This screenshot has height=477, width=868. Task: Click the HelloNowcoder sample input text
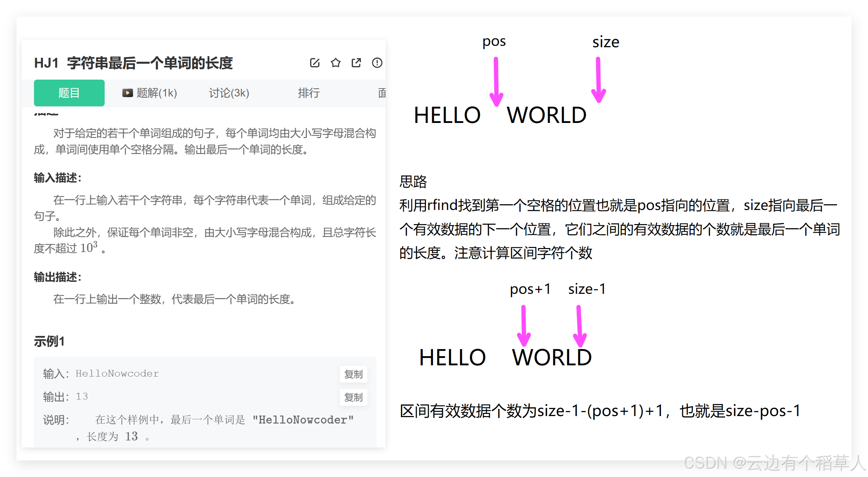click(117, 373)
